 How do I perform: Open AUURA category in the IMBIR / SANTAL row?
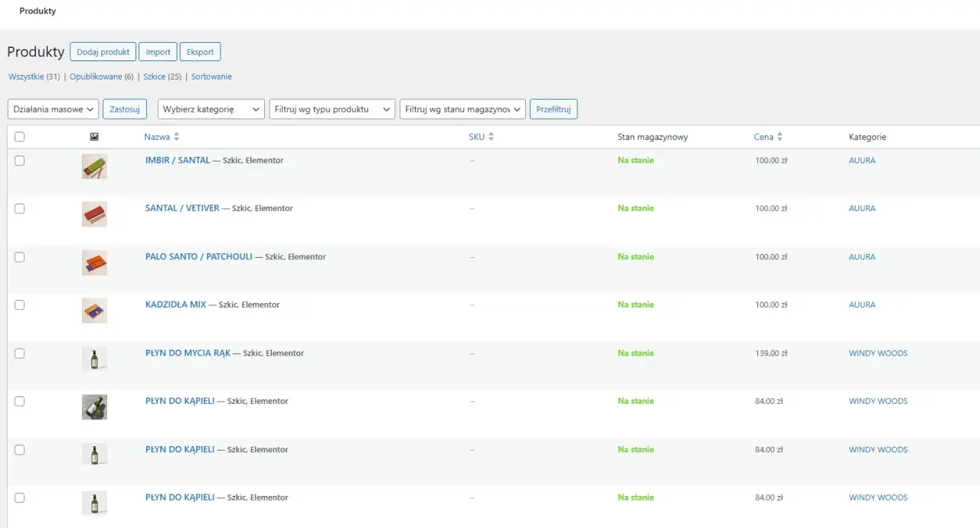click(x=862, y=161)
